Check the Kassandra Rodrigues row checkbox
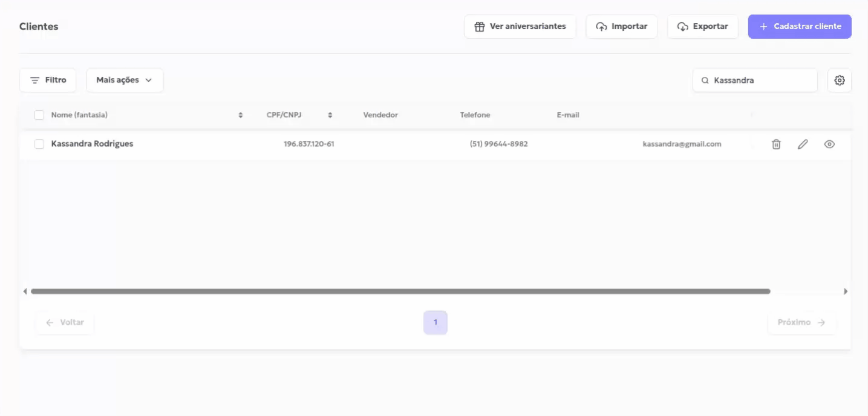The width and height of the screenshot is (868, 416). pyautogui.click(x=39, y=144)
